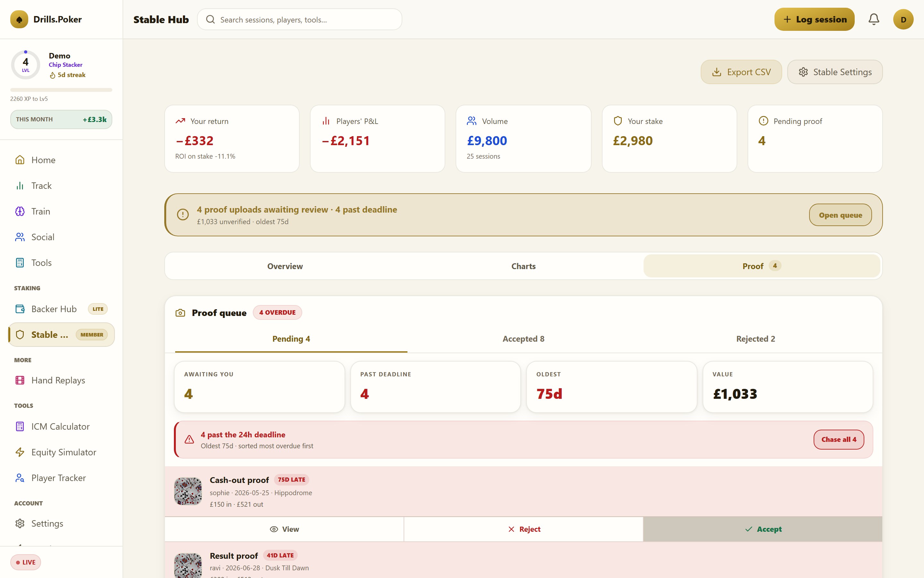Open Stable Settings
Viewport: 924px width, 578px height.
tap(835, 72)
